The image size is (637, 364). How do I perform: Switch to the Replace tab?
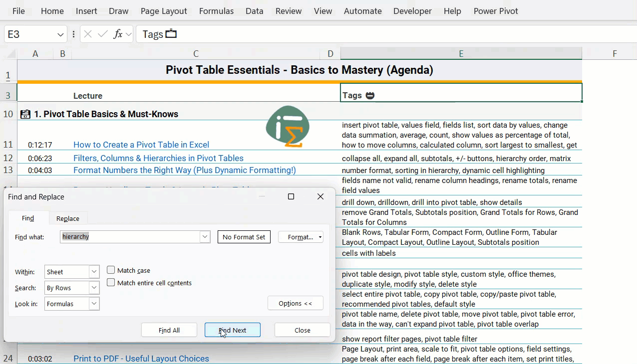[x=68, y=218]
